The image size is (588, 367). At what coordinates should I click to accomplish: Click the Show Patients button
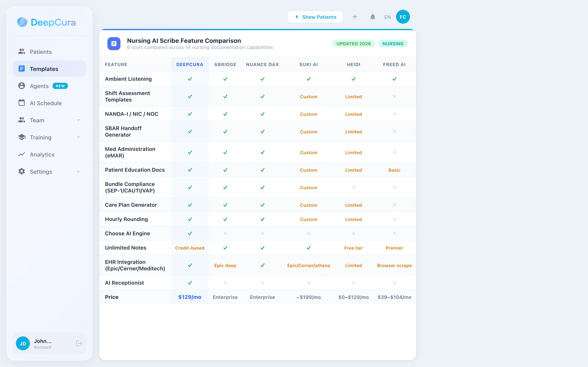point(315,17)
